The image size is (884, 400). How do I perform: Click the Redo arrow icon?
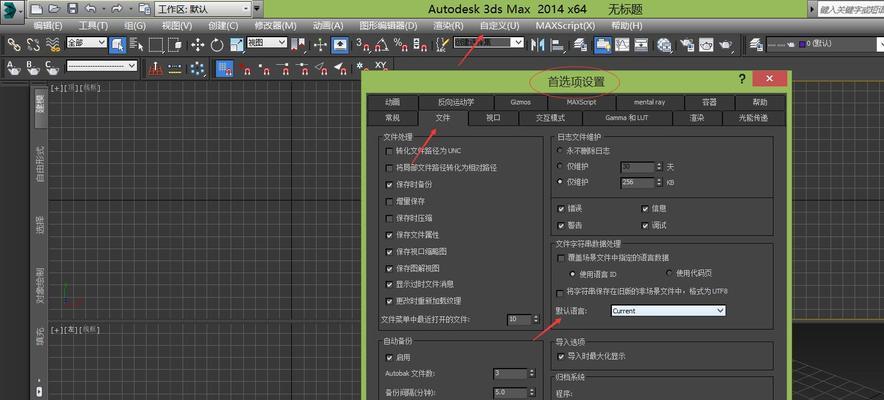(117, 10)
